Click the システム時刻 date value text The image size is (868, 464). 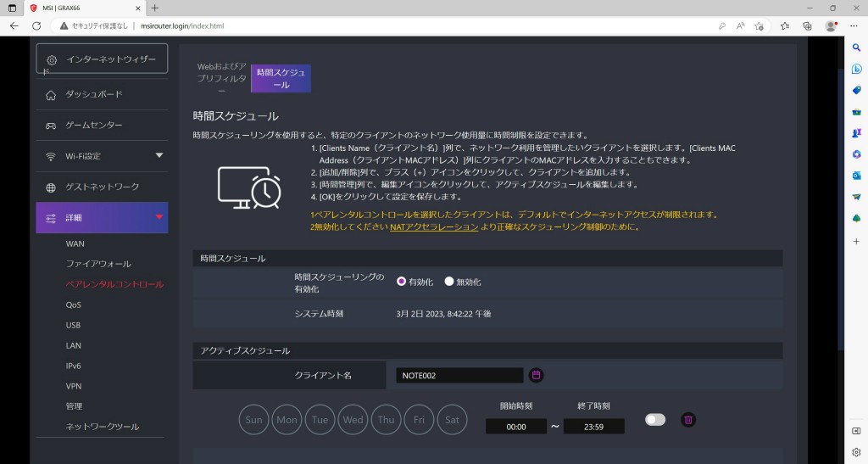(x=443, y=313)
